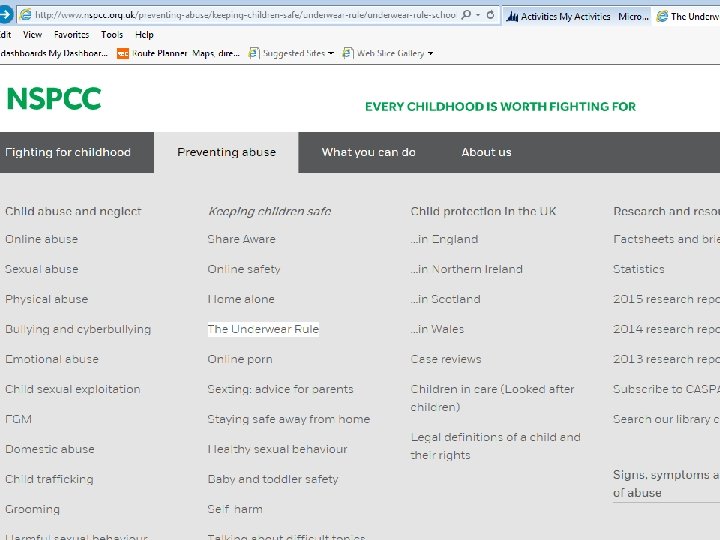Open Online abuse link

(41, 239)
